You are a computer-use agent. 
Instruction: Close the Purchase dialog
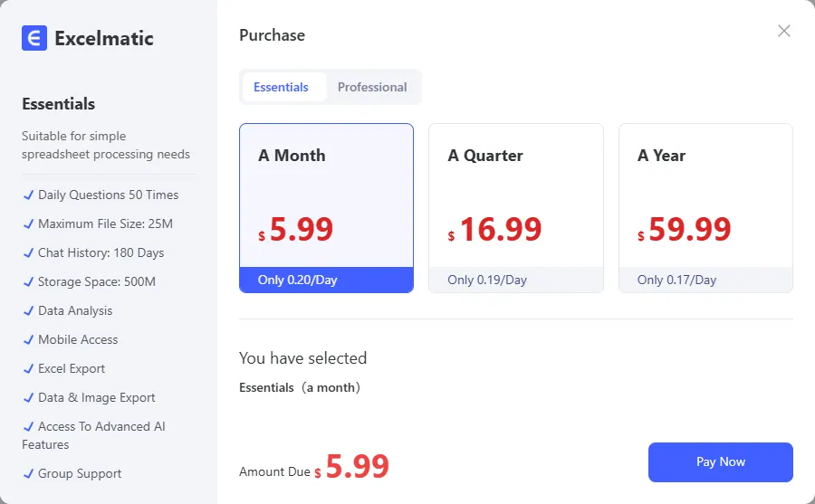click(784, 31)
